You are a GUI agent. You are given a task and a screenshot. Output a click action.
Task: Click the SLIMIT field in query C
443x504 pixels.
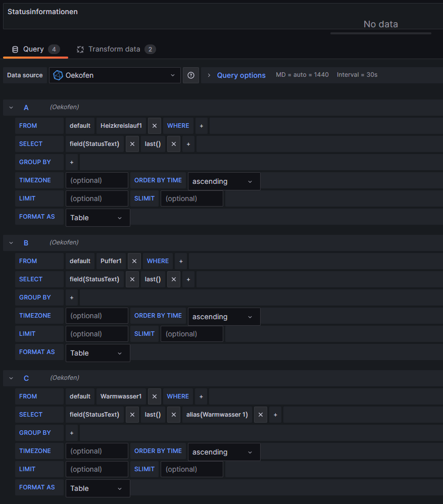pos(192,469)
